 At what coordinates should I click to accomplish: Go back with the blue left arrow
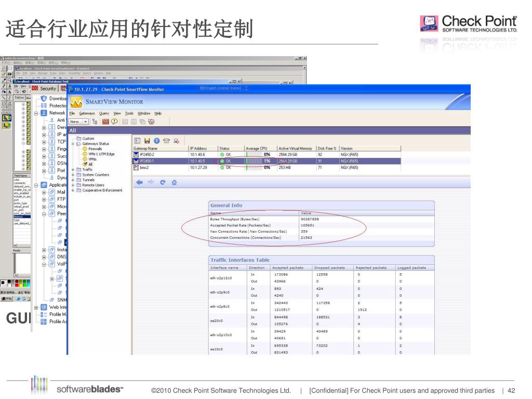139,182
